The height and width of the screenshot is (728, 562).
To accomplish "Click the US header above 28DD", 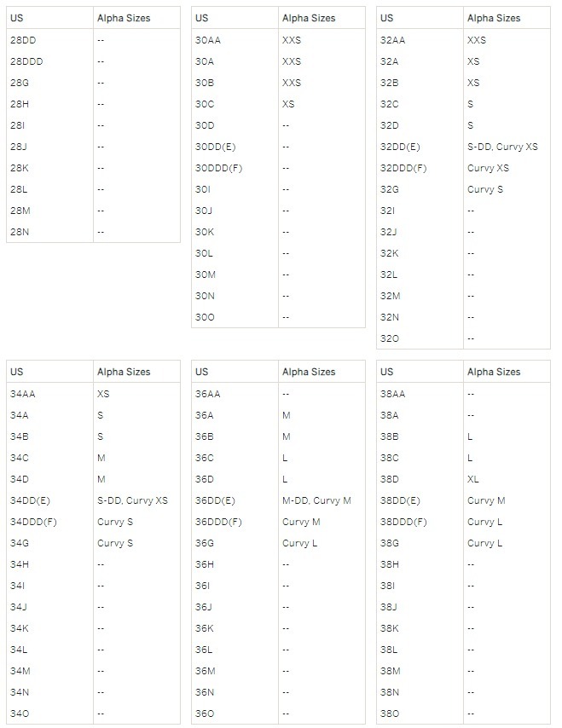I will pos(16,18).
